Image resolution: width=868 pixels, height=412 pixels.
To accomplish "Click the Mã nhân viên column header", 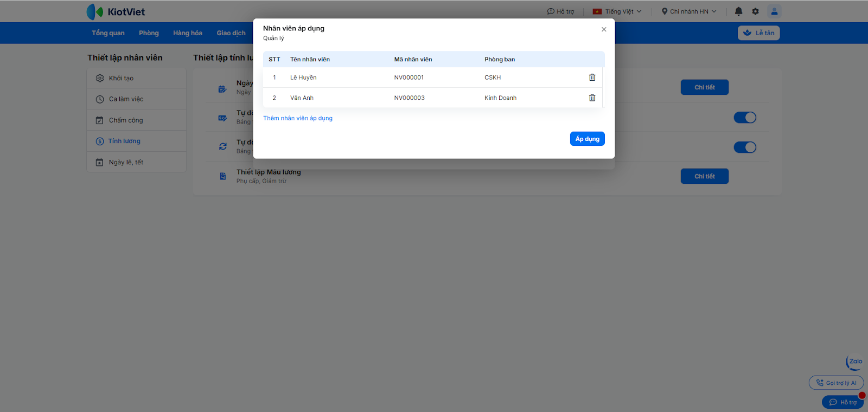I will tap(413, 60).
